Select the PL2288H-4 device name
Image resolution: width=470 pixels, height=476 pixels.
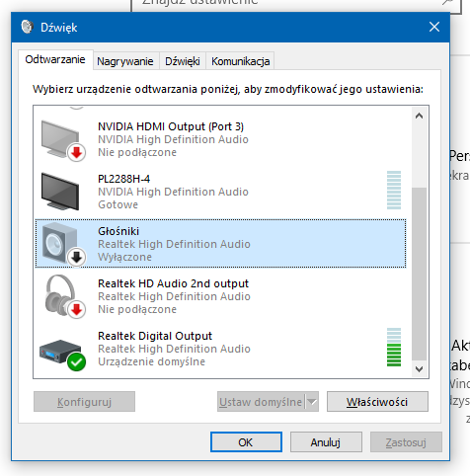pyautogui.click(x=123, y=179)
